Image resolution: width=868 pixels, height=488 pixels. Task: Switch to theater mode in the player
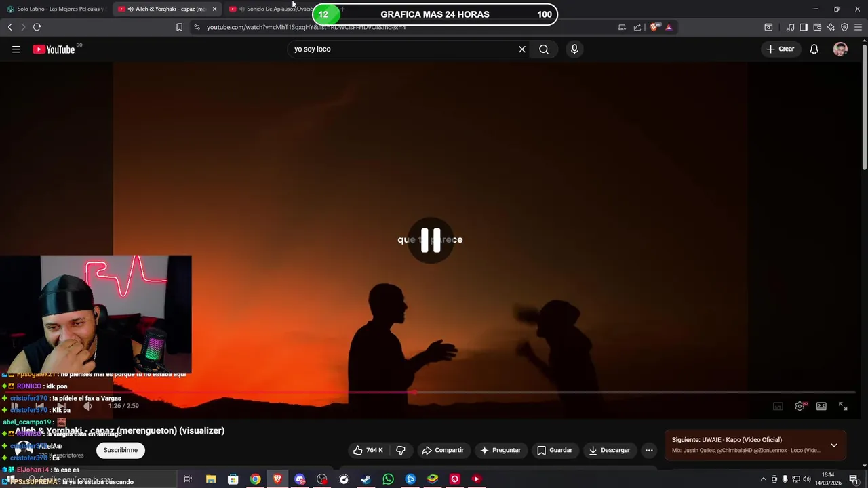821,406
